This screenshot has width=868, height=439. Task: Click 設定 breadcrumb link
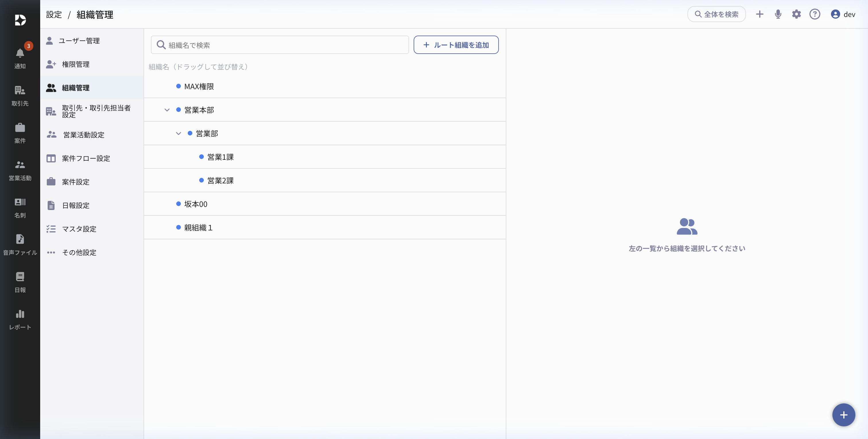[x=54, y=14]
